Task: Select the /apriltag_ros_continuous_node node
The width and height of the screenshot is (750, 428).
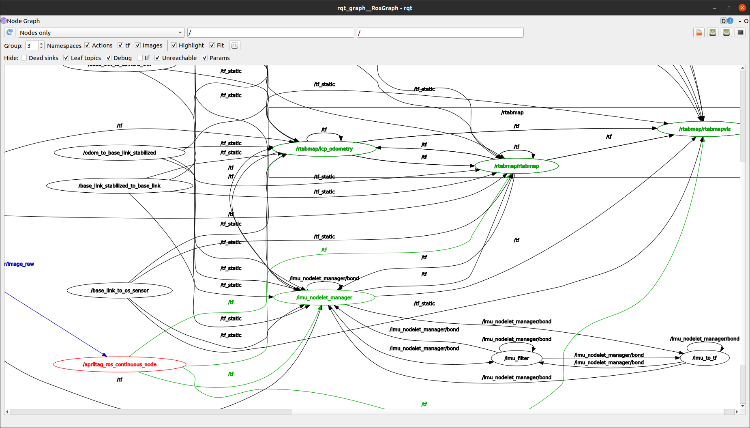Action: (x=120, y=364)
